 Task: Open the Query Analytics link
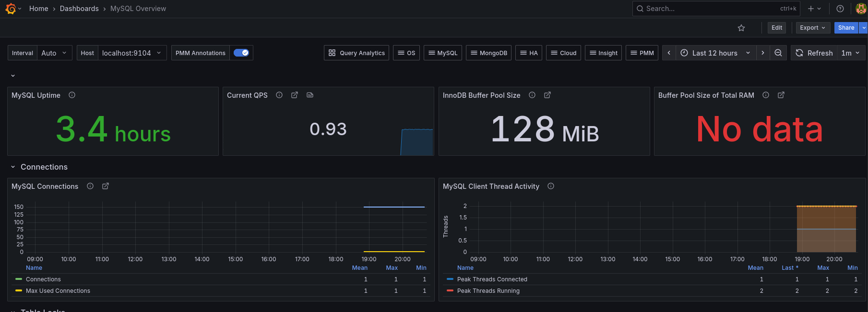click(x=357, y=53)
